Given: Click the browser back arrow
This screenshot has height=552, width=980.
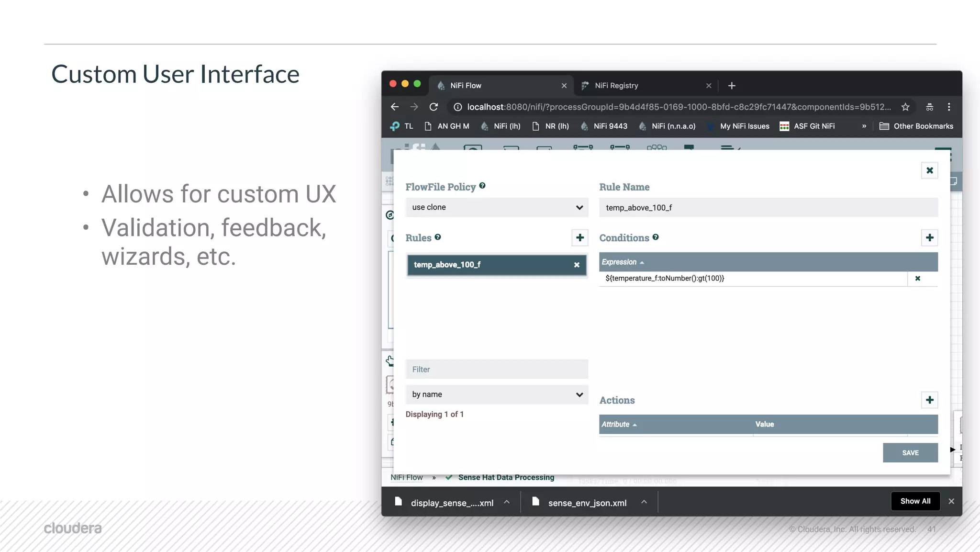Looking at the screenshot, I should click(x=395, y=107).
